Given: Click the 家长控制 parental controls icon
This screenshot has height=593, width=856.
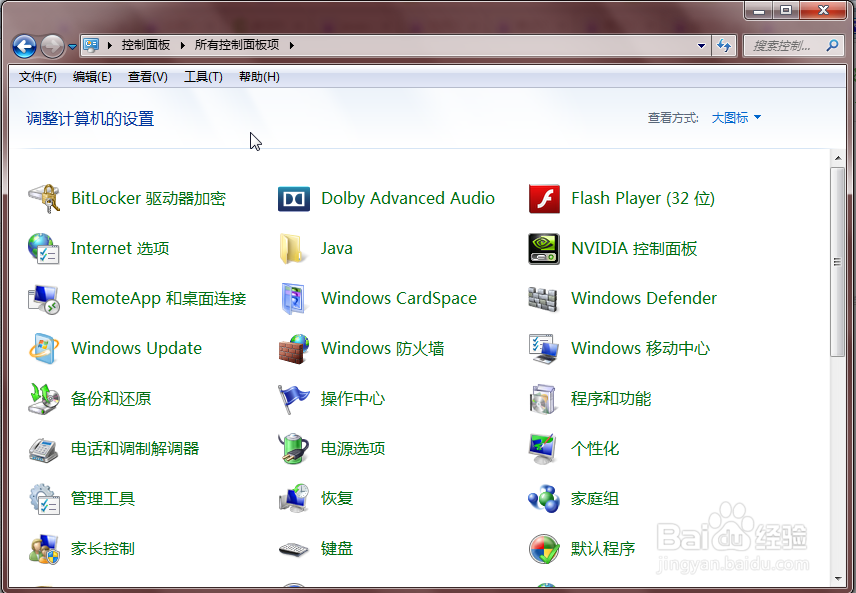Looking at the screenshot, I should 44,549.
